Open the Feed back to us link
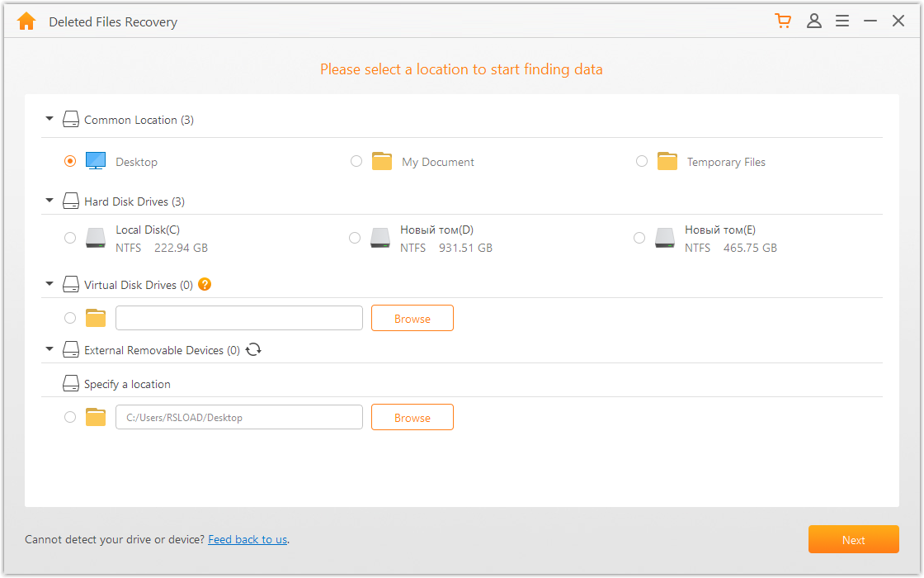 pos(247,540)
